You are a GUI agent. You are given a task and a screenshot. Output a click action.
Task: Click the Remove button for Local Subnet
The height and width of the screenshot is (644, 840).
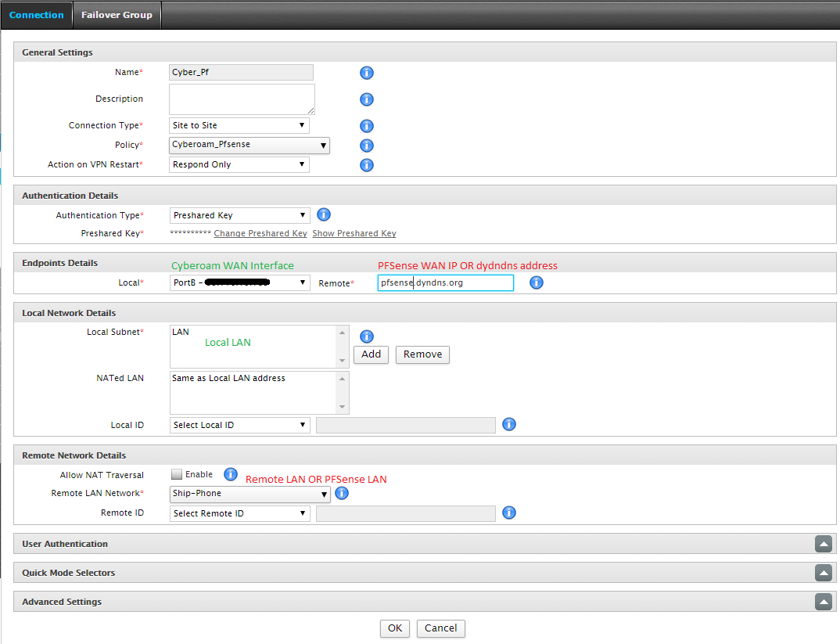[x=422, y=354]
